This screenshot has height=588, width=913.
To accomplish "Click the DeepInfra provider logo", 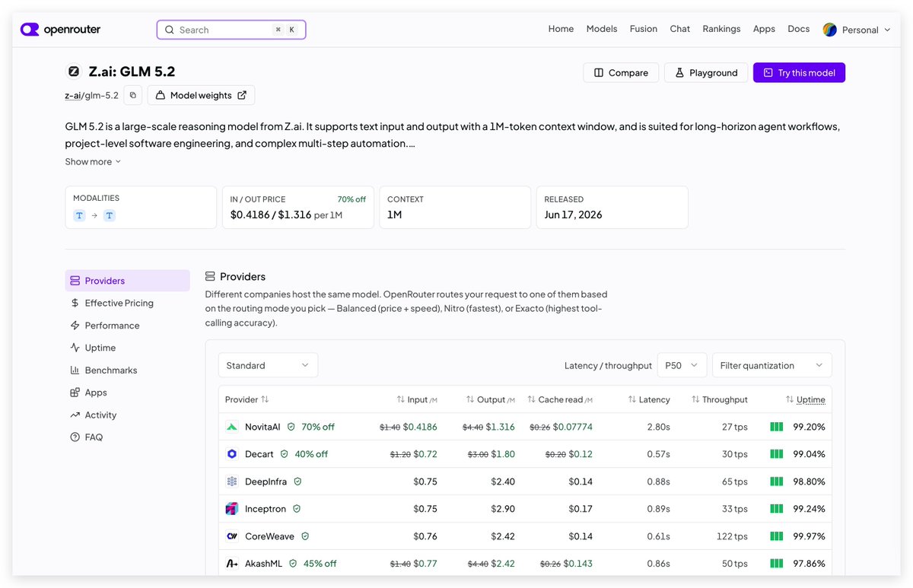I will (232, 482).
